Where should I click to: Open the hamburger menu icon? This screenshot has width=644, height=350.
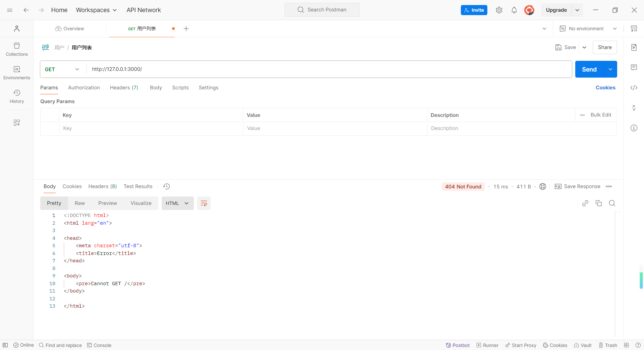(x=10, y=10)
